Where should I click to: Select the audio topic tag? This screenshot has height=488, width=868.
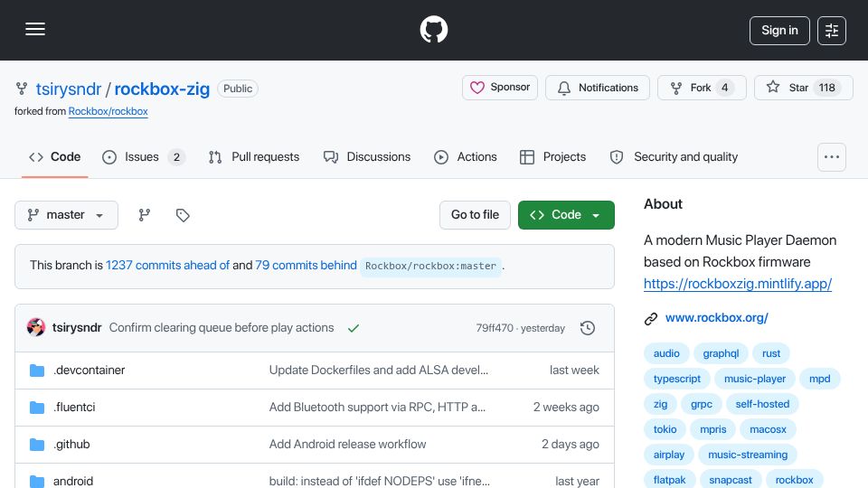[666, 353]
